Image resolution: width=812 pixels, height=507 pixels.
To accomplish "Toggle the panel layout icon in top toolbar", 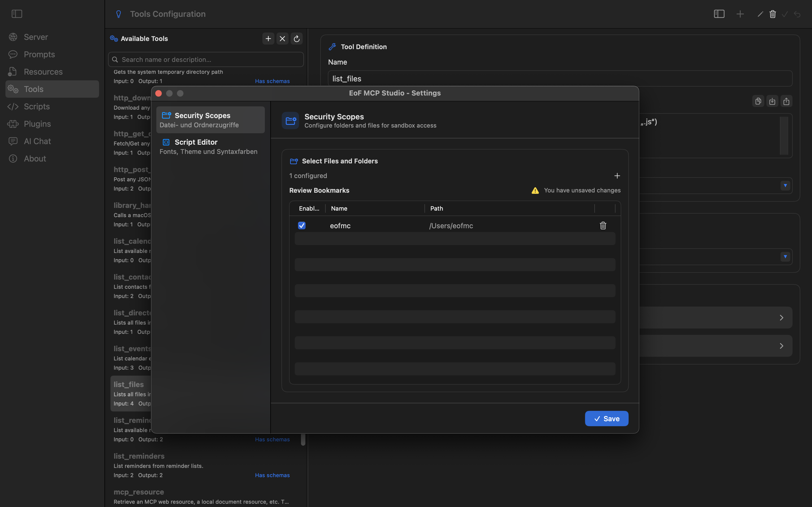I will point(719,14).
